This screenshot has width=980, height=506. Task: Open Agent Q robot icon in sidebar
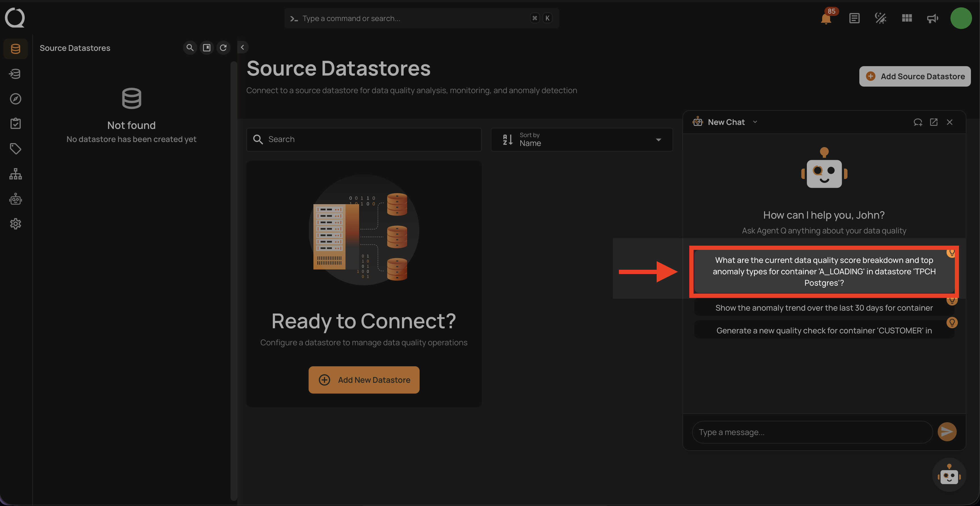coord(16,199)
